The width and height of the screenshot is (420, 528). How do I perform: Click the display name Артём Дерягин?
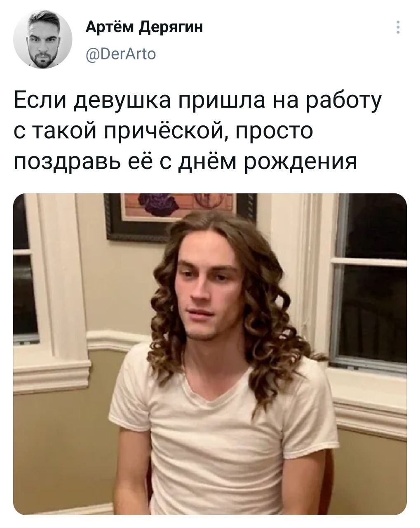point(144,28)
